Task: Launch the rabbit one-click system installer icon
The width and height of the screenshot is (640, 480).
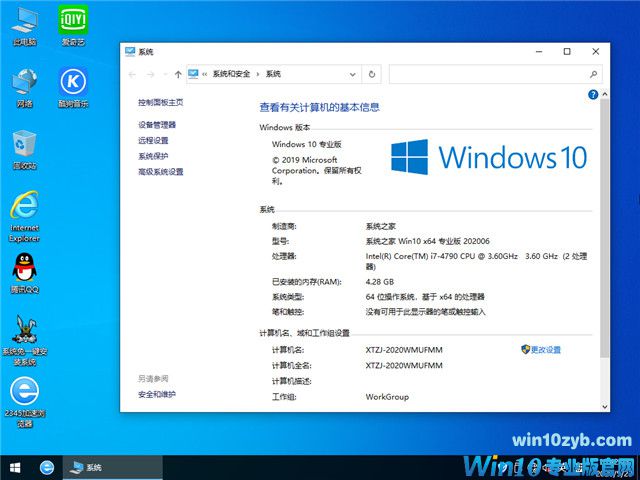Action: [x=24, y=340]
